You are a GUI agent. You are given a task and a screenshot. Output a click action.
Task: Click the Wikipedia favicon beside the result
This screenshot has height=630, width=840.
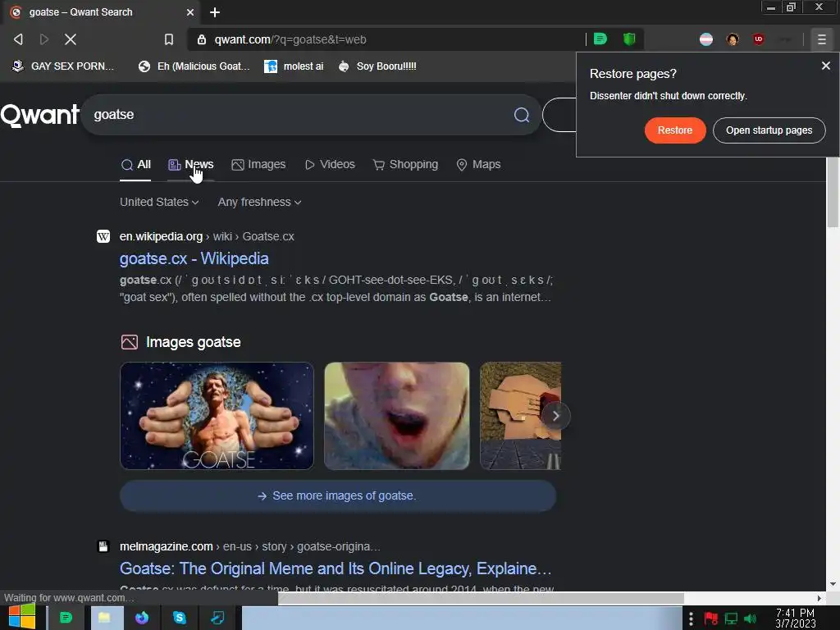click(x=103, y=236)
